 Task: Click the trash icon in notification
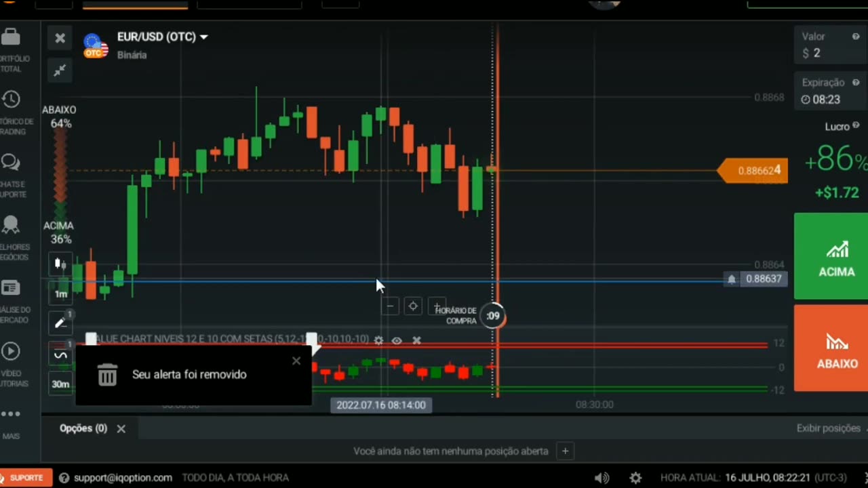[x=107, y=374]
